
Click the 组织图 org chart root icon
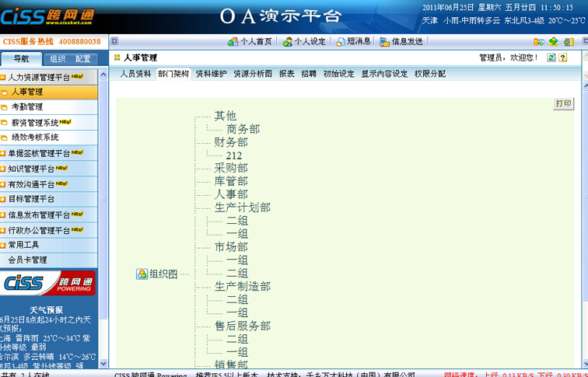coord(142,274)
